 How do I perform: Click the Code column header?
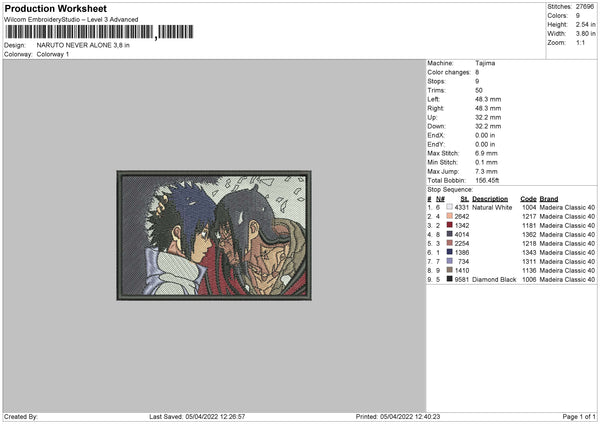pyautogui.click(x=528, y=199)
